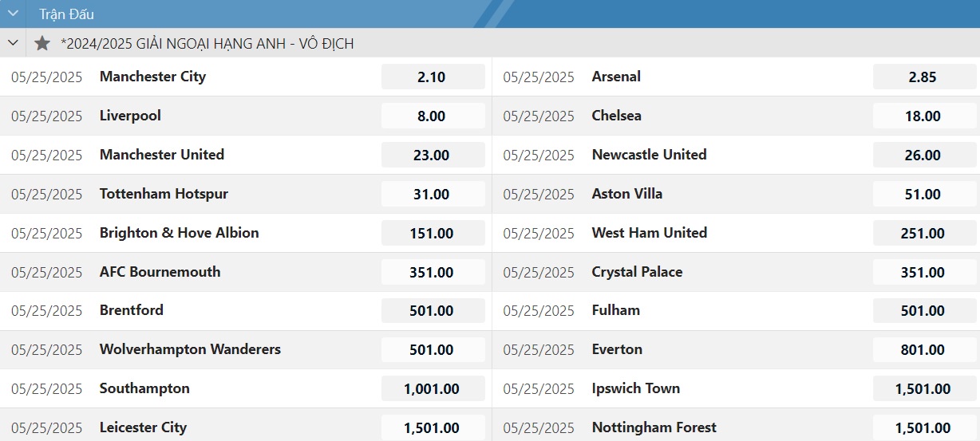Bet on Manchester City at 2.10

pyautogui.click(x=433, y=77)
